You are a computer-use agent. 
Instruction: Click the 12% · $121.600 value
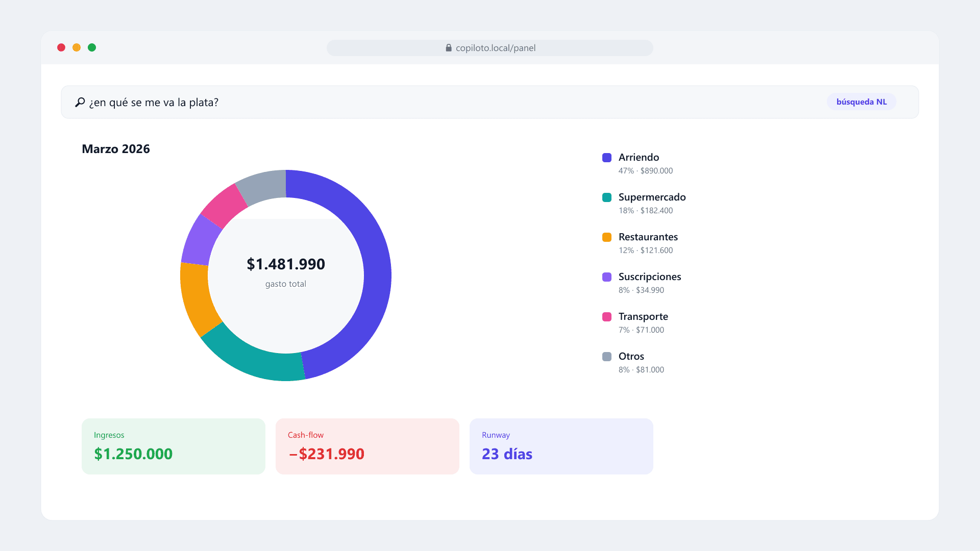646,251
